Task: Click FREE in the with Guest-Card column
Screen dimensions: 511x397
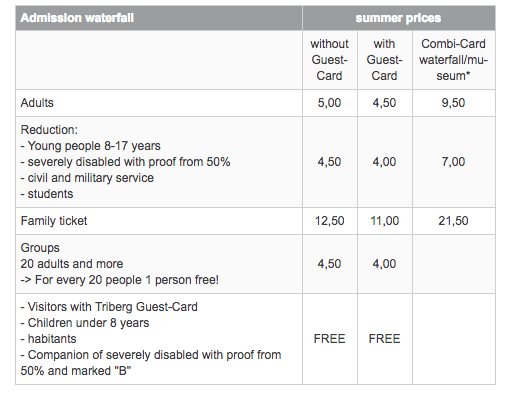Action: coord(384,339)
